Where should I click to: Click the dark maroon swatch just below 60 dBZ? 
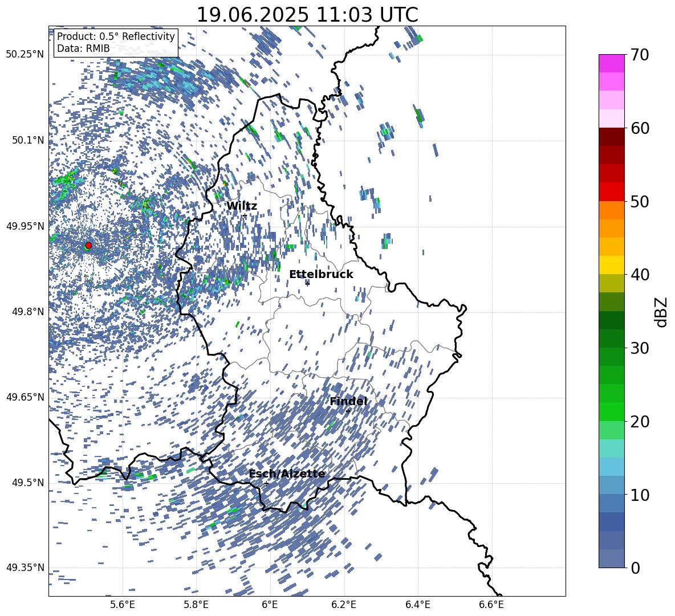(x=611, y=137)
